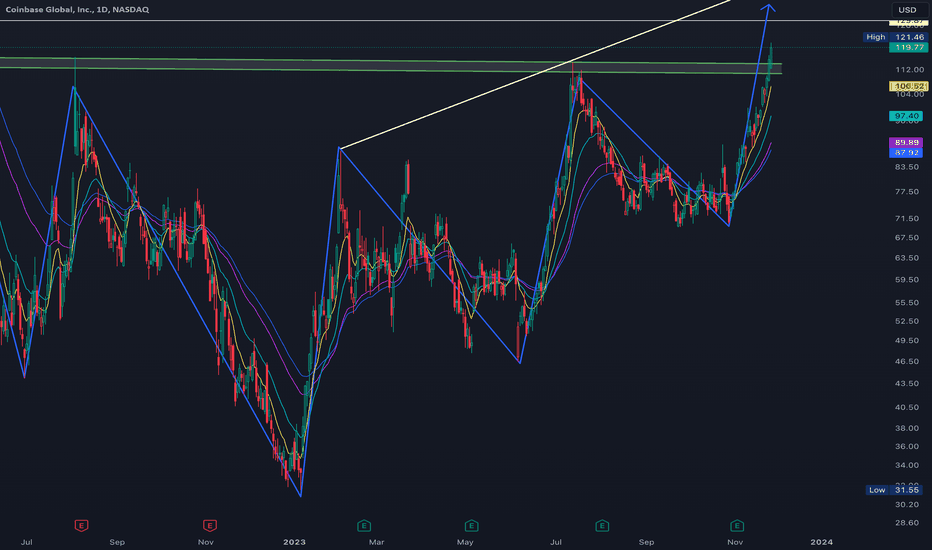This screenshot has width=932, height=550.
Task: Open the red earnings marker between Jul and Sep
Action: (x=81, y=526)
